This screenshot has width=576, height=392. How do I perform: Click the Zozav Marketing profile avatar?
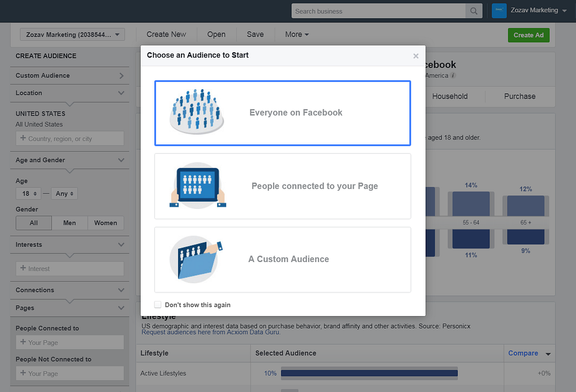(499, 10)
